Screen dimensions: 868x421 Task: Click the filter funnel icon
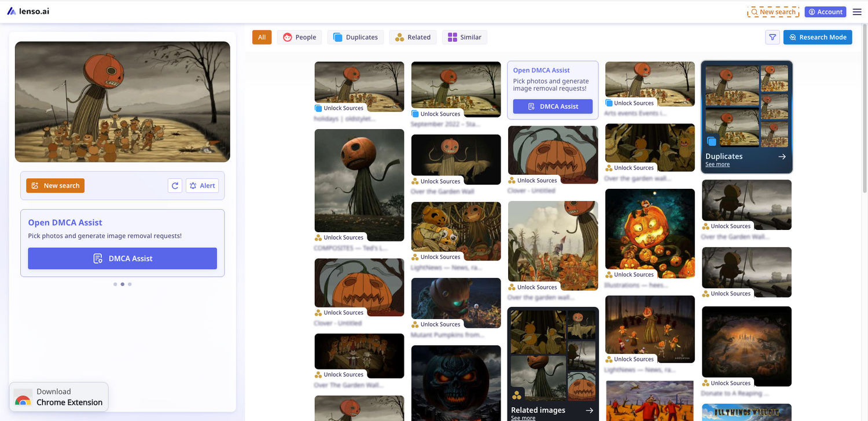[x=773, y=37]
